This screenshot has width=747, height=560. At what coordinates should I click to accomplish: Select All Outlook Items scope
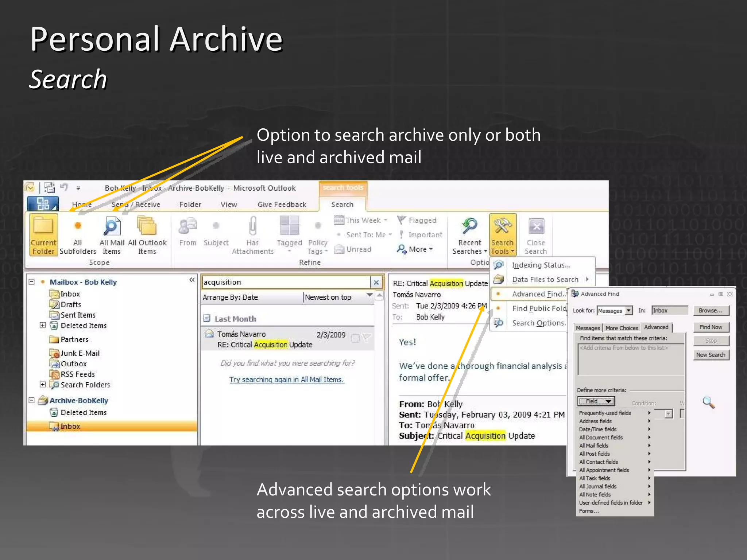(147, 235)
